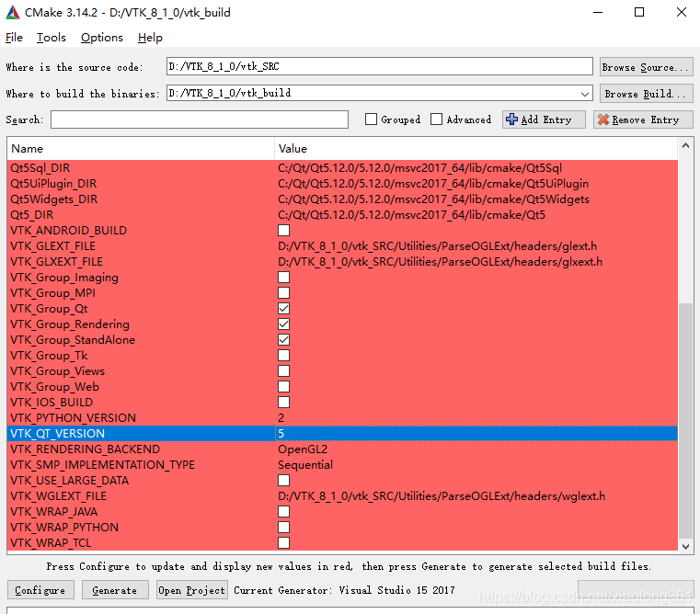Click the VTK_QT_VERSION value 5

pyautogui.click(x=281, y=433)
